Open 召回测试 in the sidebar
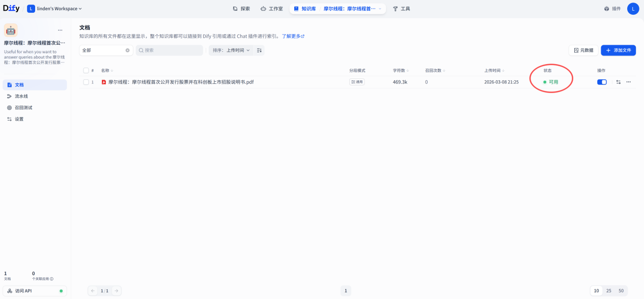This screenshot has height=299, width=644. [x=35, y=108]
